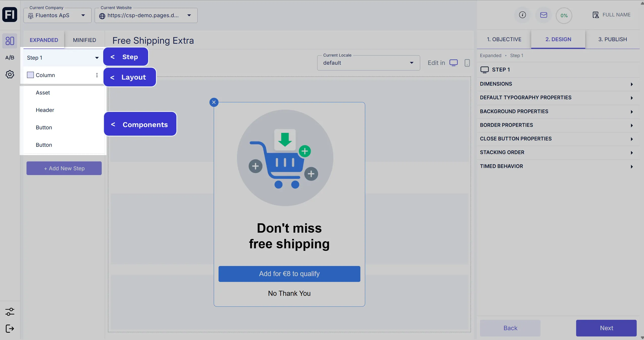Open Column three-dot options menu
644x340 pixels.
pyautogui.click(x=97, y=75)
